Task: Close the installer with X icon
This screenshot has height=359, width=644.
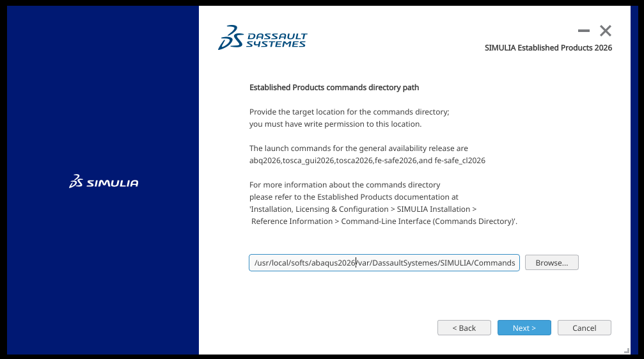Action: click(606, 31)
